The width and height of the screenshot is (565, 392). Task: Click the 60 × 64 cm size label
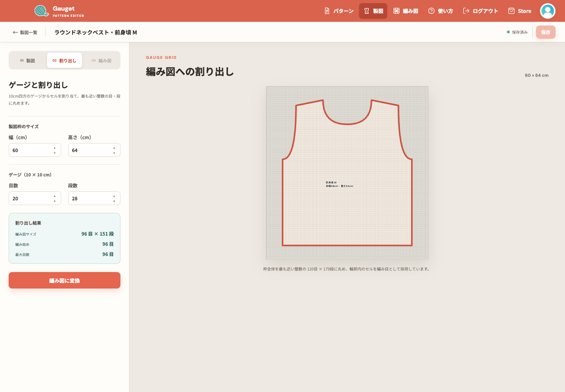tap(537, 75)
